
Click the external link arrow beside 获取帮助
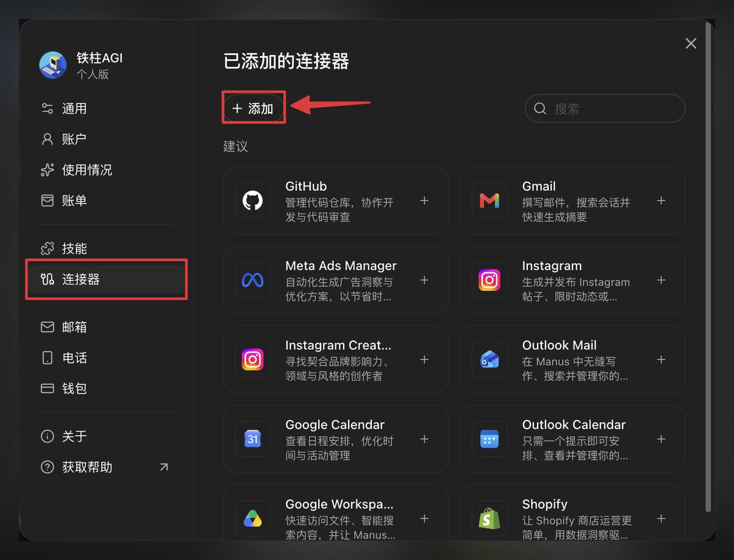(x=163, y=467)
